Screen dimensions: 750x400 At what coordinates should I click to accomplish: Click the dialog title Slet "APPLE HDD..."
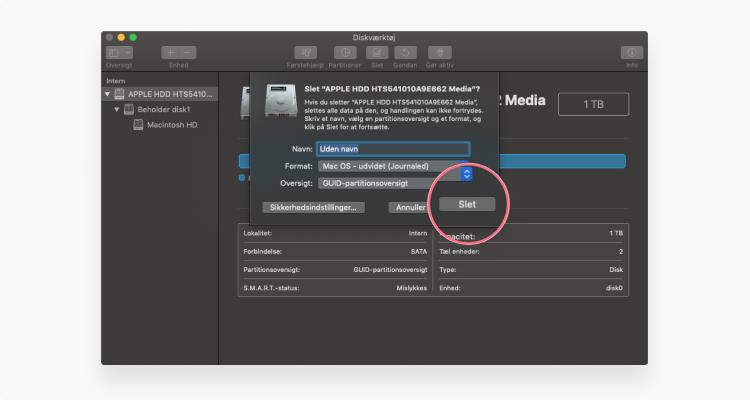pos(392,89)
